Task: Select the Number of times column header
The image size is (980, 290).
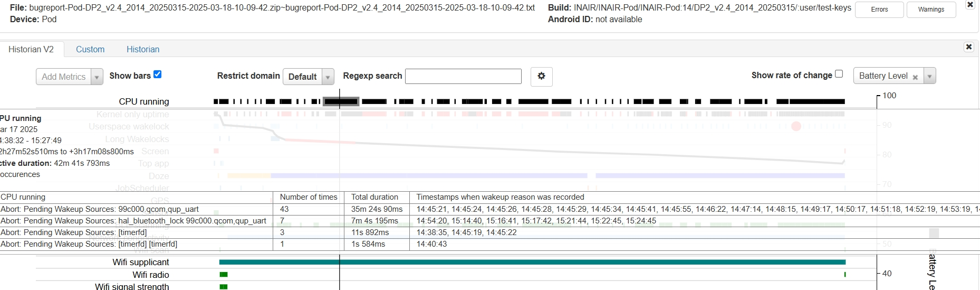Action: point(309,197)
